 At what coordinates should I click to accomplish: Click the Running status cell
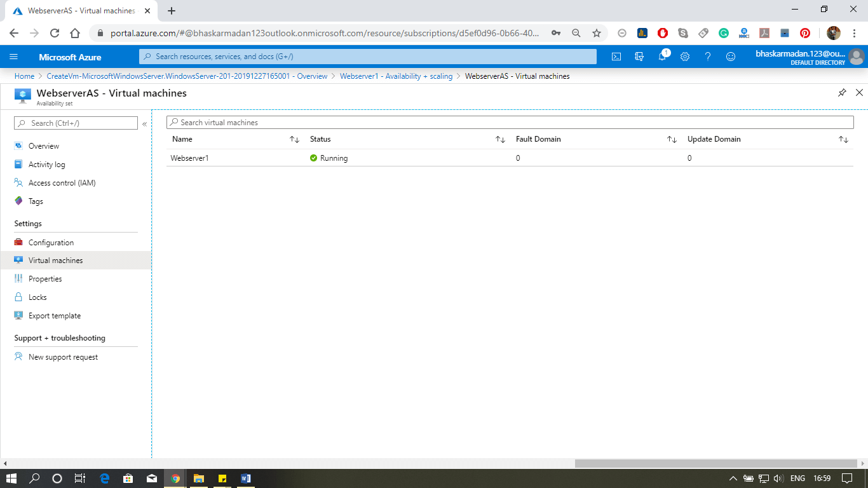tap(329, 158)
